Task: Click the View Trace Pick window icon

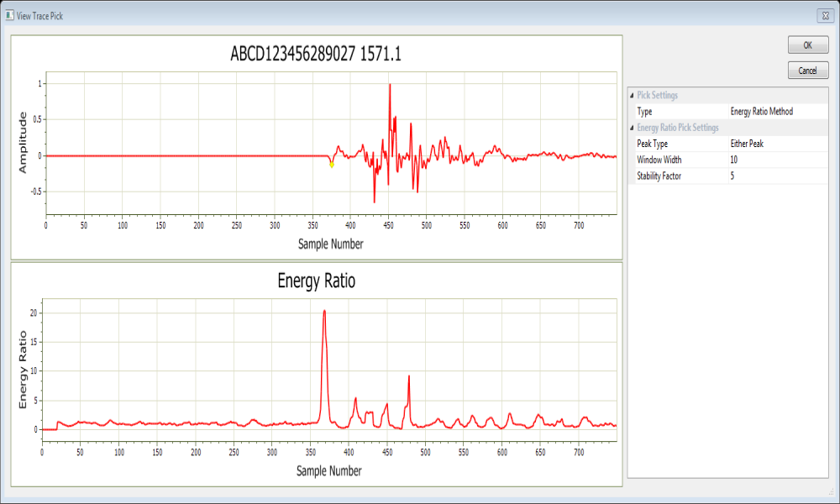Action: point(9,16)
